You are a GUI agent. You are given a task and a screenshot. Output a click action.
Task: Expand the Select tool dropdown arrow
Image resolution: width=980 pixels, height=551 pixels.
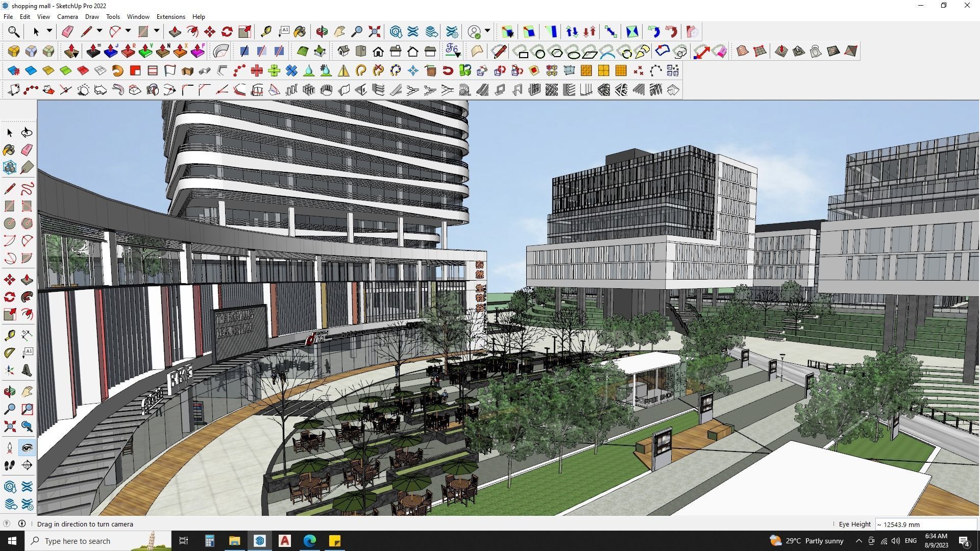50,31
